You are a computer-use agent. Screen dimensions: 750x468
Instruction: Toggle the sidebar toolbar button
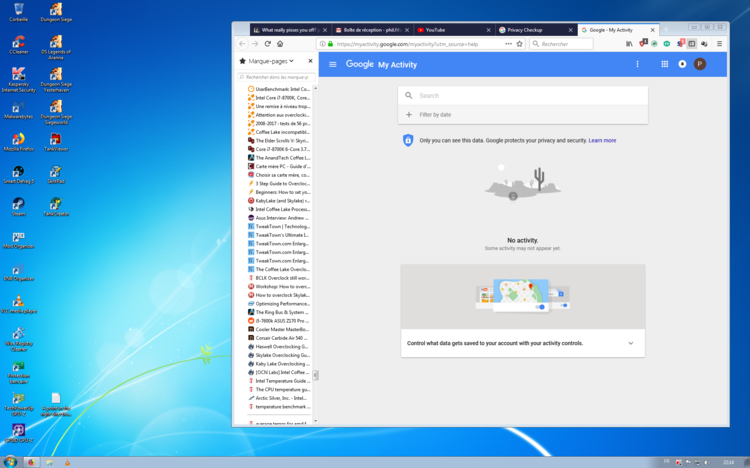[692, 44]
